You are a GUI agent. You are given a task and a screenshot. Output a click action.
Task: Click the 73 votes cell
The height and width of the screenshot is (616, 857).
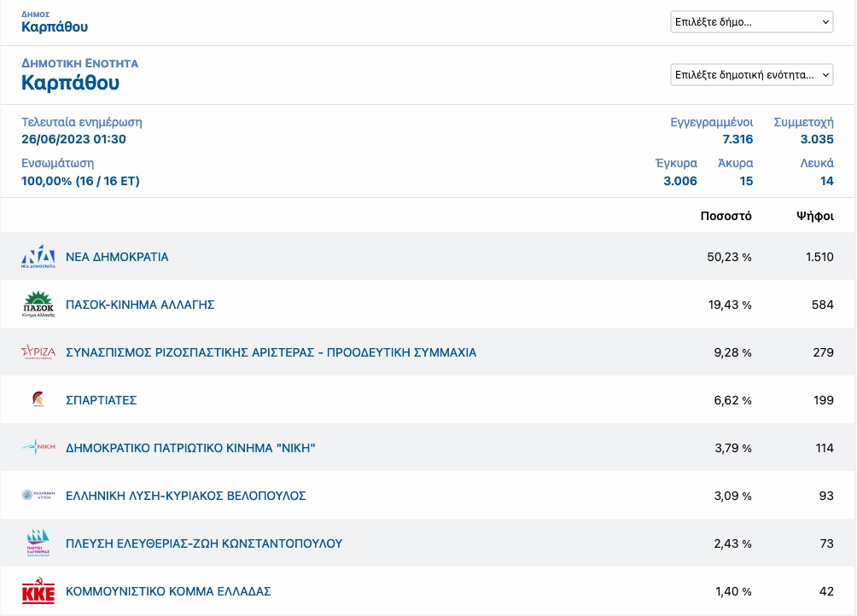click(826, 543)
